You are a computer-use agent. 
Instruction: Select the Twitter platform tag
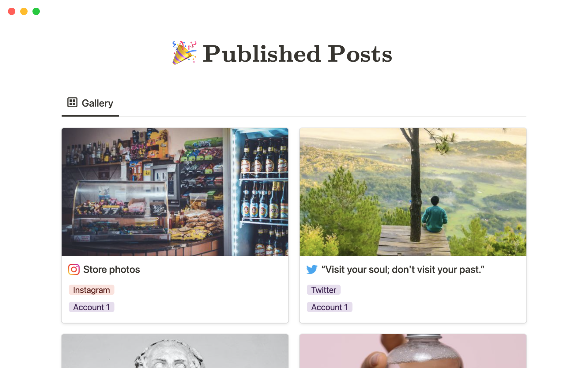pos(324,290)
